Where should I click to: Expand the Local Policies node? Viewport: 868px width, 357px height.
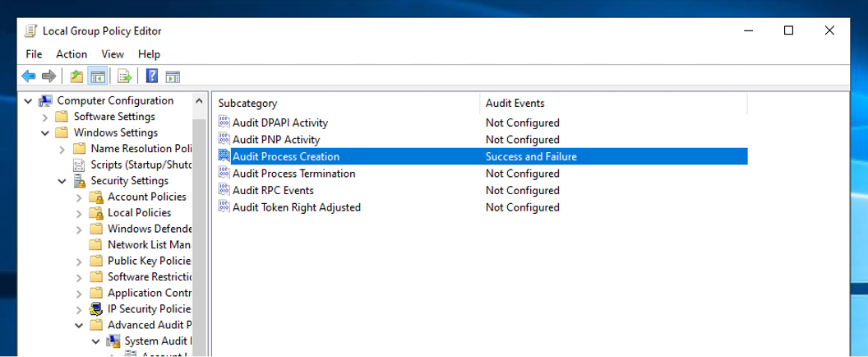click(x=79, y=213)
